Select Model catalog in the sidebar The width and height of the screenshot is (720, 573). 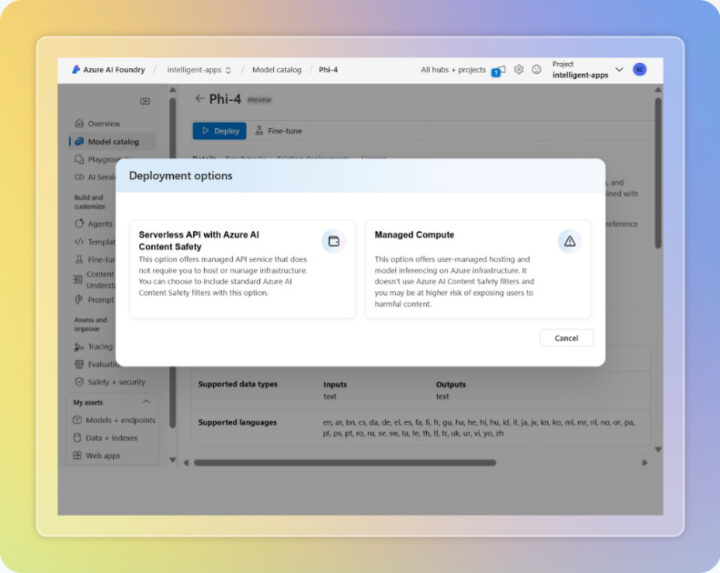112,142
